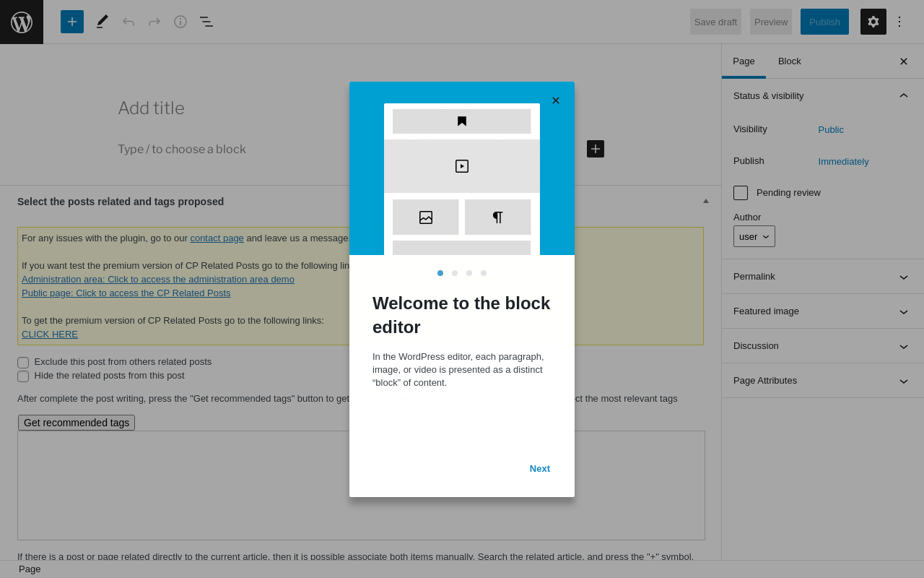924x578 pixels.
Task: Click the recommended tags text area
Action: (361, 486)
